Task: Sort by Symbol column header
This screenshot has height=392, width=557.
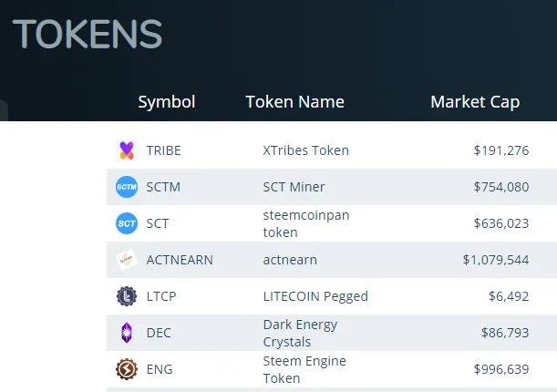Action: 167,102
